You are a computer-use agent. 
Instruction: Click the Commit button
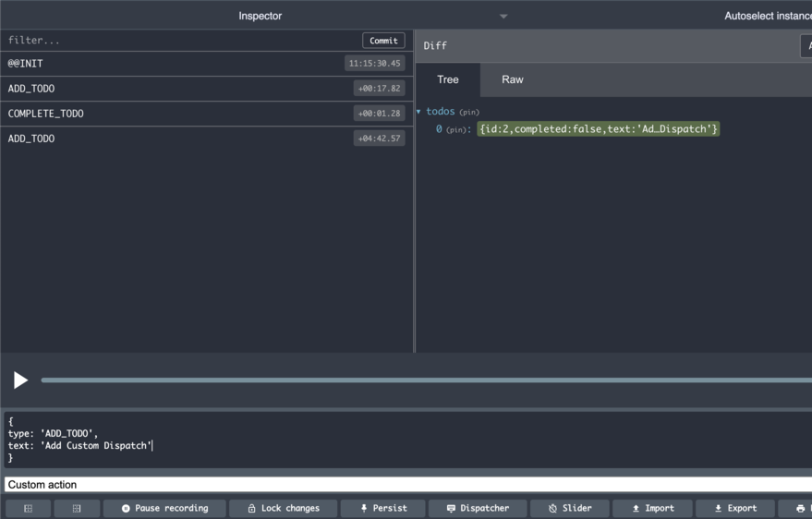(x=383, y=41)
